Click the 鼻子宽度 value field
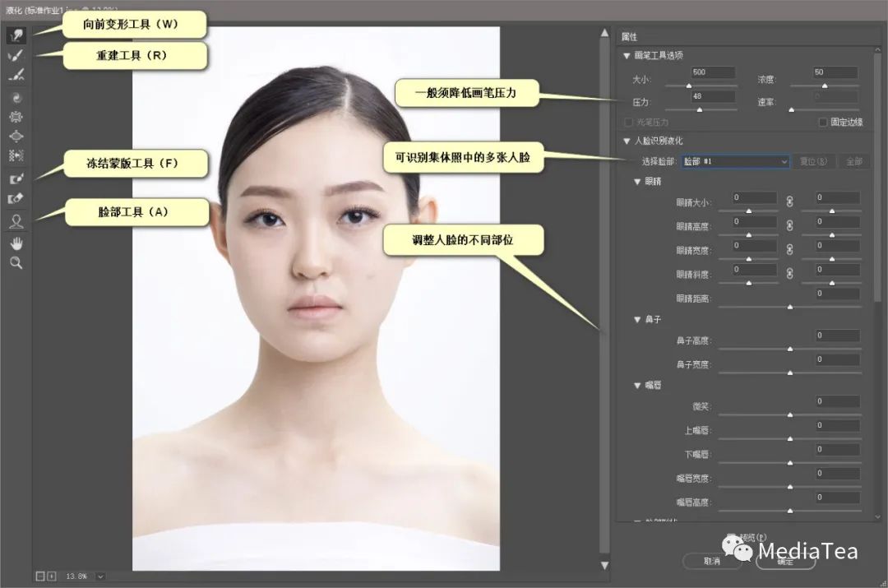 click(838, 359)
